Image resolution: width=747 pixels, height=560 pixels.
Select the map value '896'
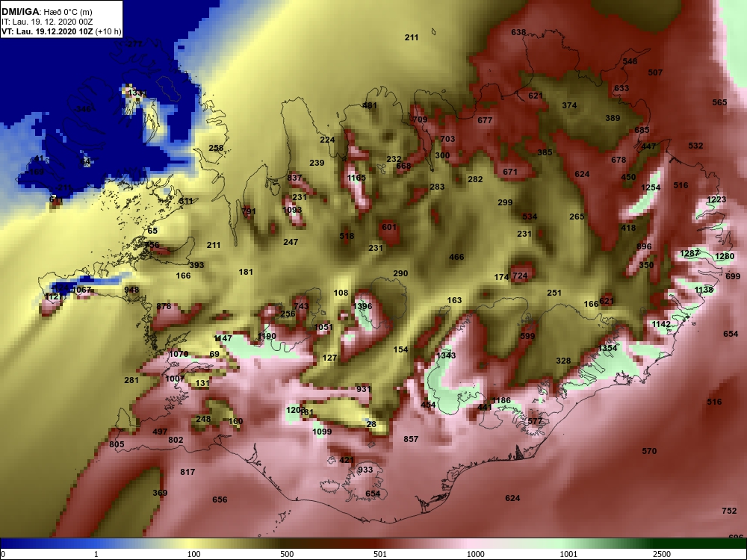[644, 246]
